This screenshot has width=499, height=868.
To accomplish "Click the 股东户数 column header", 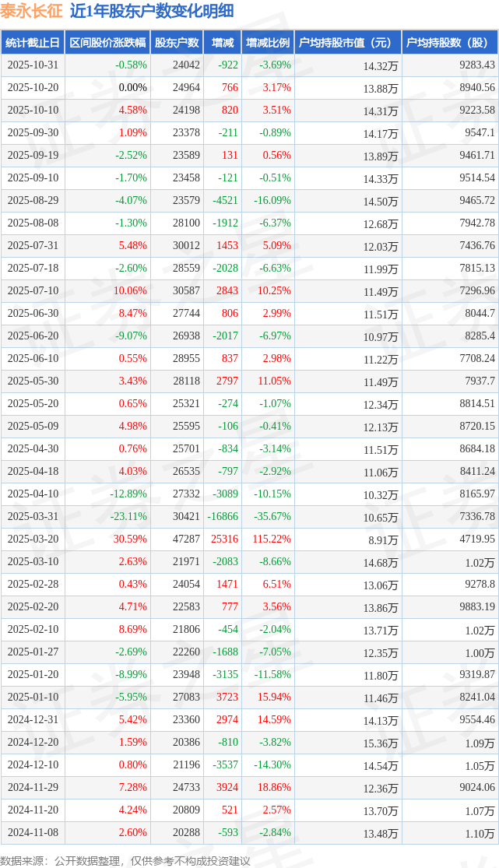I will click(177, 43).
